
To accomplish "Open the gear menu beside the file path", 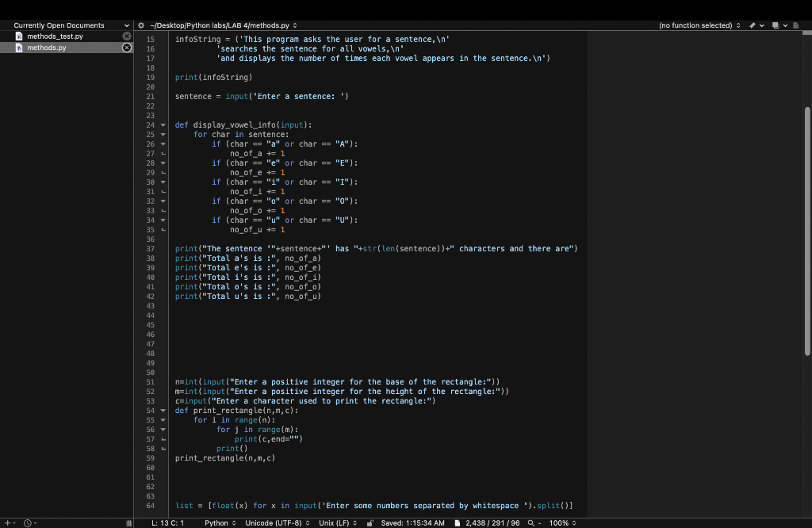I will coord(141,25).
